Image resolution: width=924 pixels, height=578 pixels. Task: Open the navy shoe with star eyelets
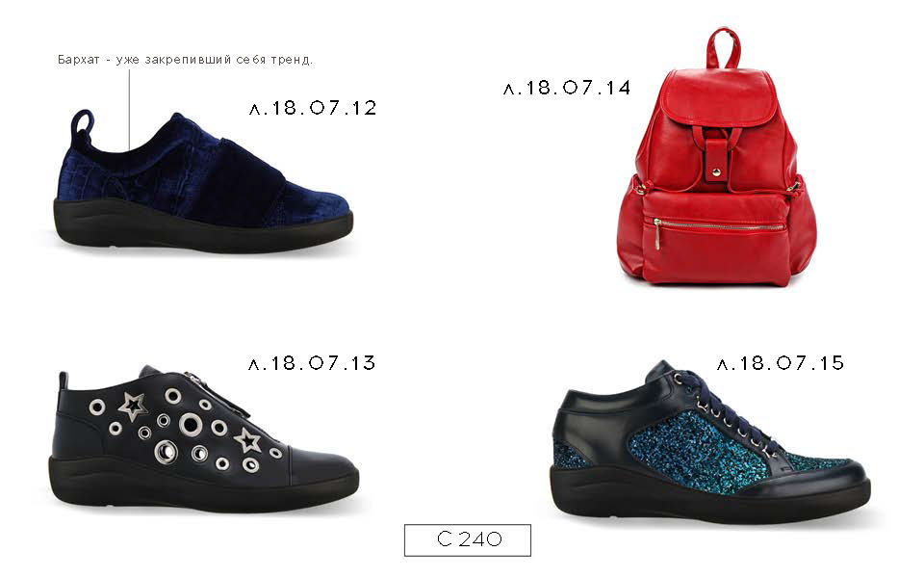(x=204, y=440)
